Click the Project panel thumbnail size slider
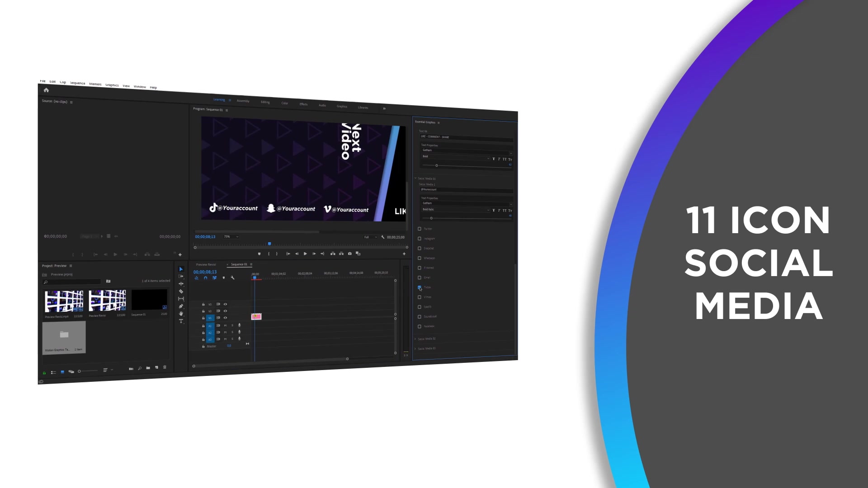This screenshot has height=488, width=868. click(x=88, y=371)
